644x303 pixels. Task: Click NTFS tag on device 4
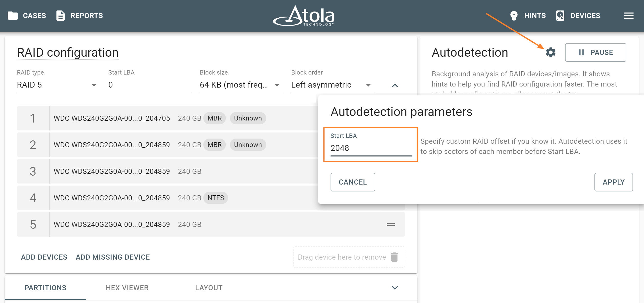coord(216,198)
